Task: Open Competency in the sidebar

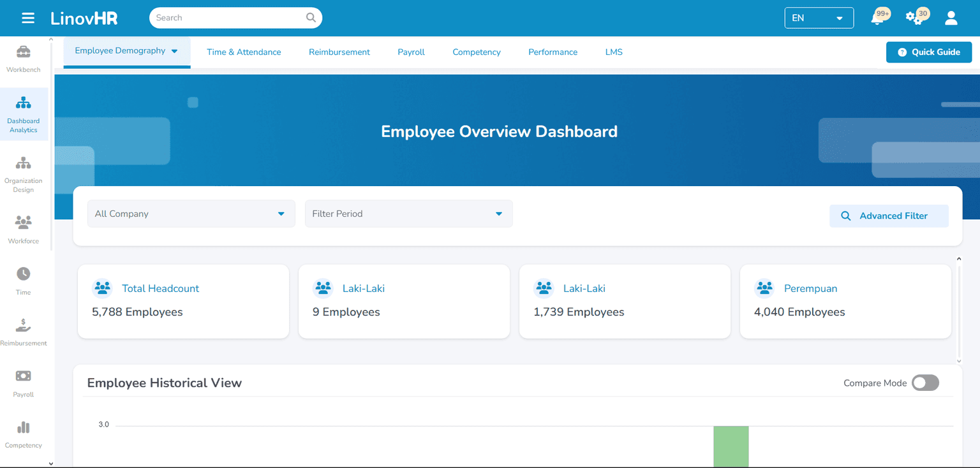Action: [x=24, y=435]
